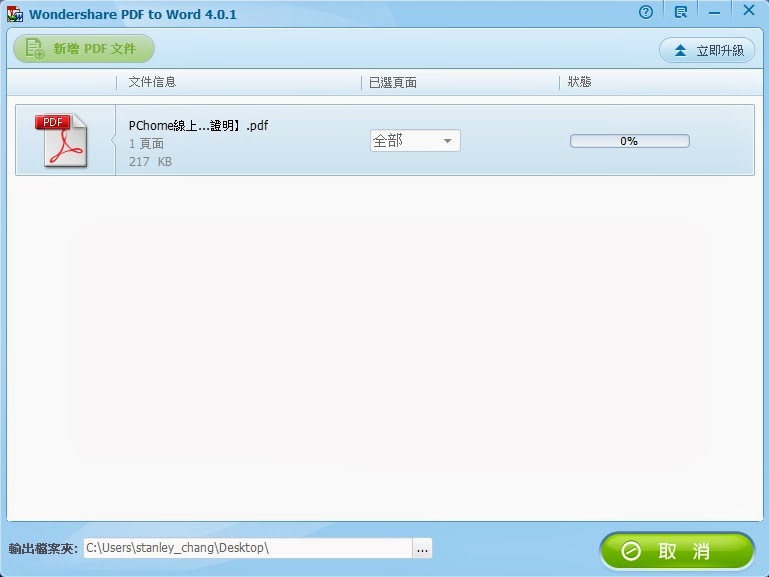Select the PChome線上...證明】.pdf file name

pos(198,125)
